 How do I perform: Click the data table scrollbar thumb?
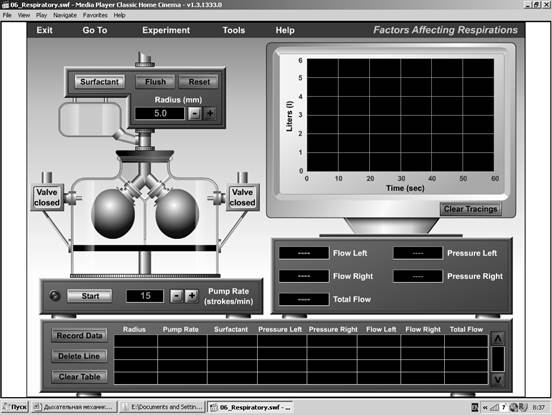point(498,359)
